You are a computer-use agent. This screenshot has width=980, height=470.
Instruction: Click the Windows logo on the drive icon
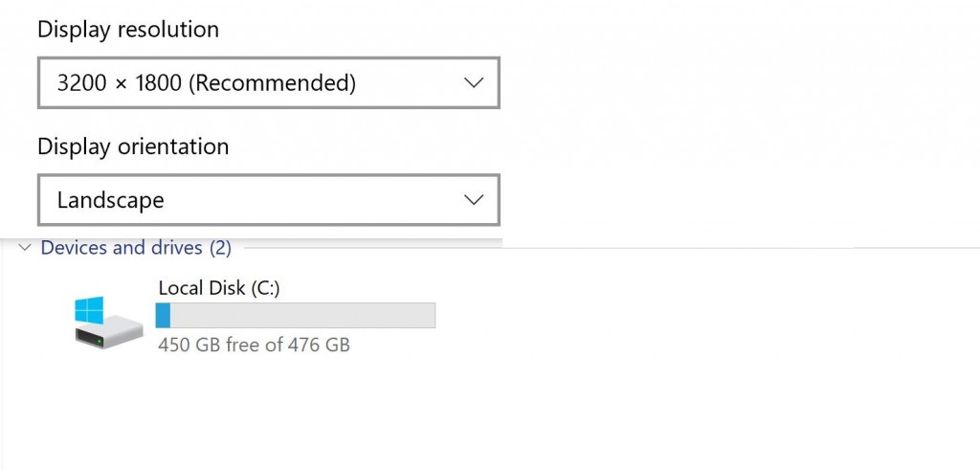coord(90,309)
